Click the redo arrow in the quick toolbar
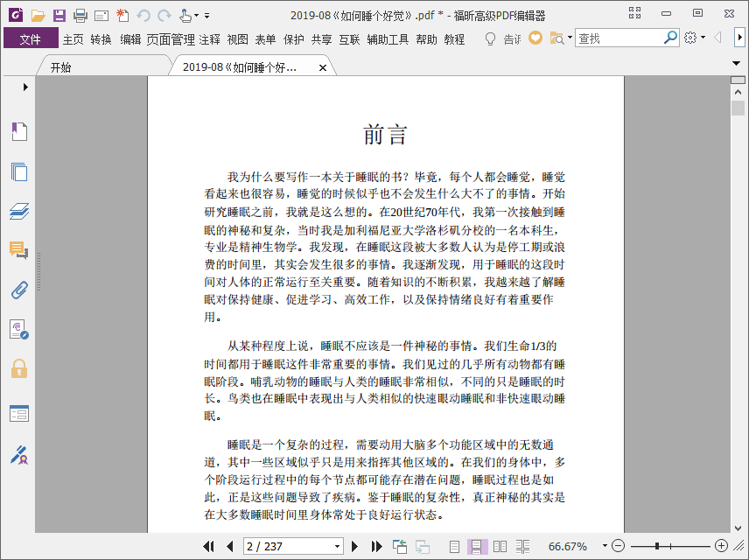This screenshot has width=749, height=560. pyautogui.click(x=164, y=16)
